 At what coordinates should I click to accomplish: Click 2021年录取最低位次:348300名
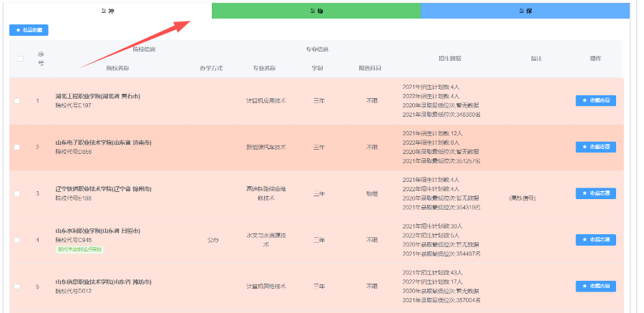pos(441,115)
